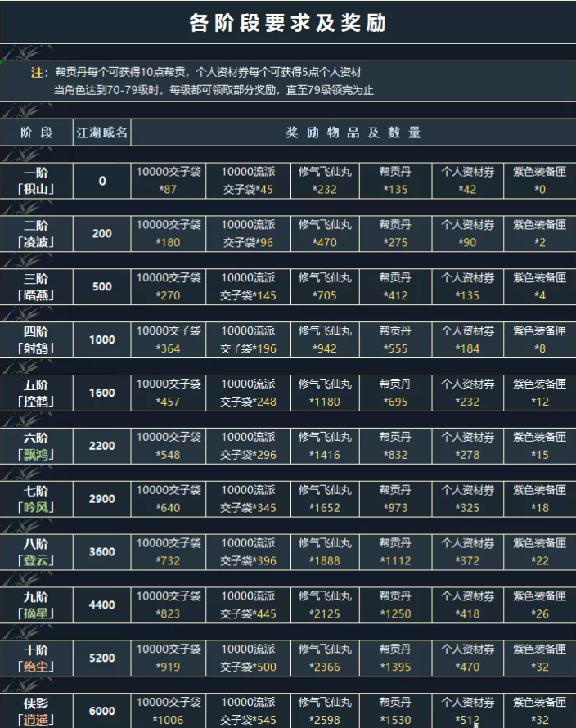Select the 二阶「凌波」stage cell
The width and height of the screenshot is (576, 728).
click(x=36, y=234)
